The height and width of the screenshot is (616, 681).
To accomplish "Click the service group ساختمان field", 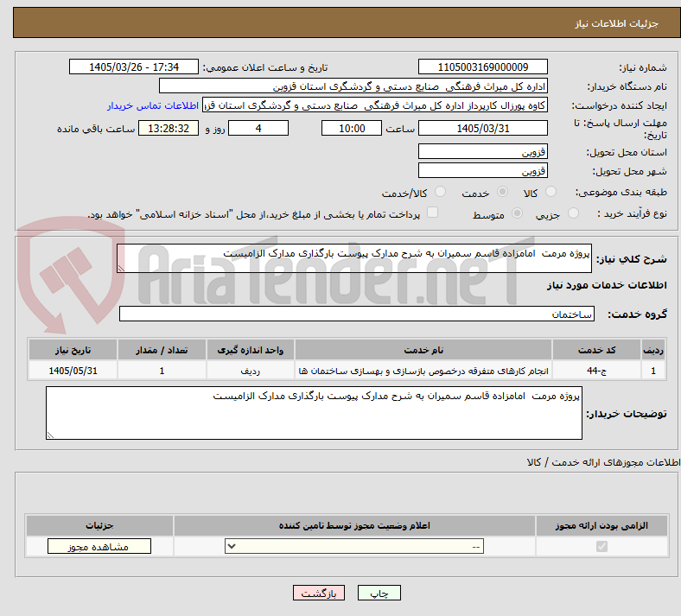I will [x=357, y=314].
